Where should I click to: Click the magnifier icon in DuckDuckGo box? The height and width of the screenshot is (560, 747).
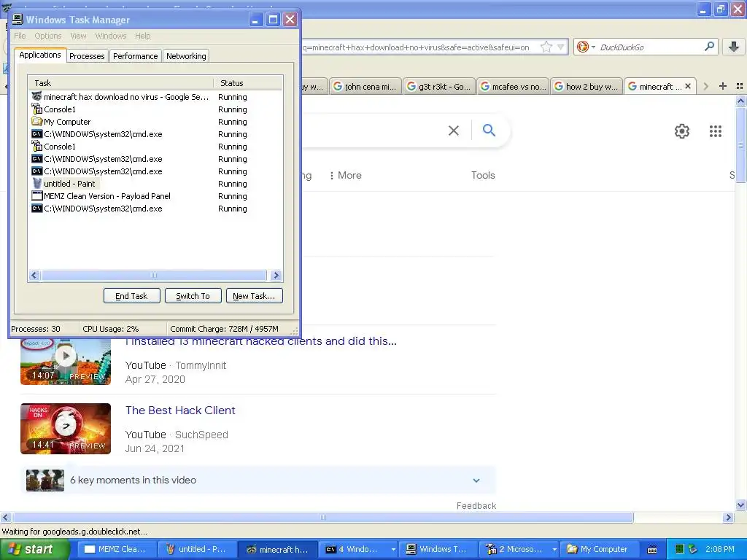pyautogui.click(x=709, y=47)
